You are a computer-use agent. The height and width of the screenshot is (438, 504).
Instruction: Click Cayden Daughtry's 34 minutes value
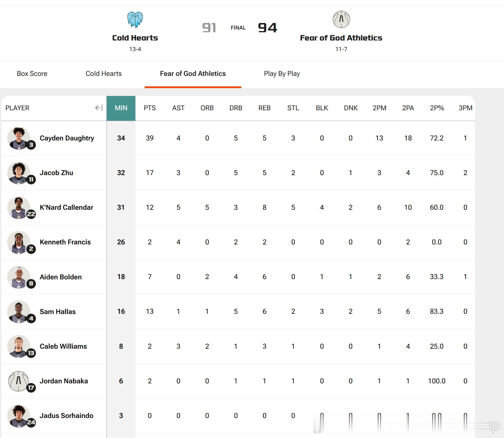121,138
